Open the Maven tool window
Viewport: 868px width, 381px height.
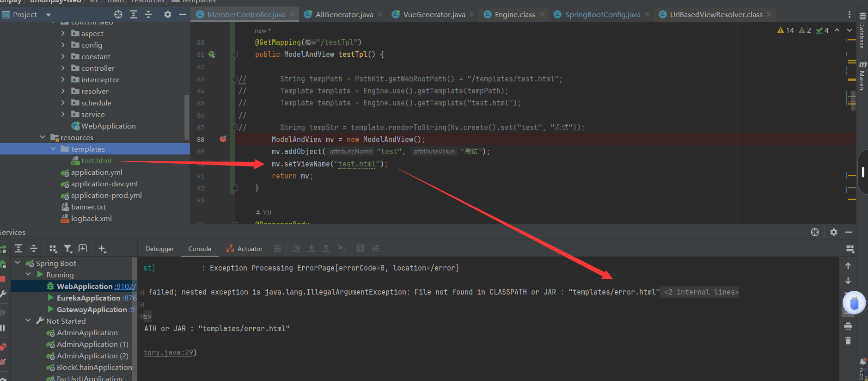tap(862, 75)
